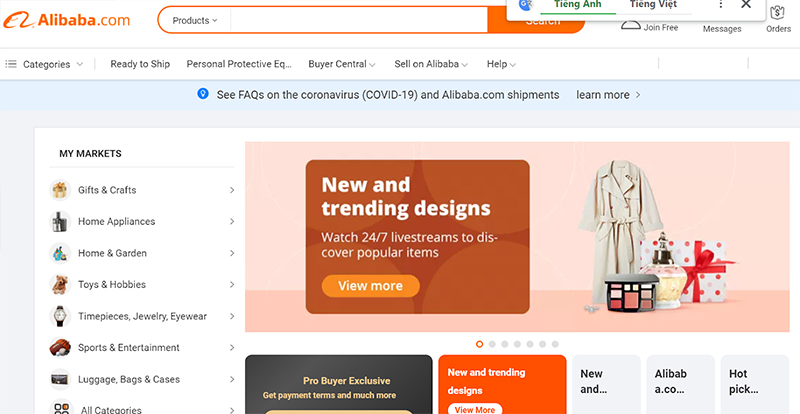Image resolution: width=800 pixels, height=414 pixels.
Task: Open Timepieces watch icon
Action: (x=60, y=316)
